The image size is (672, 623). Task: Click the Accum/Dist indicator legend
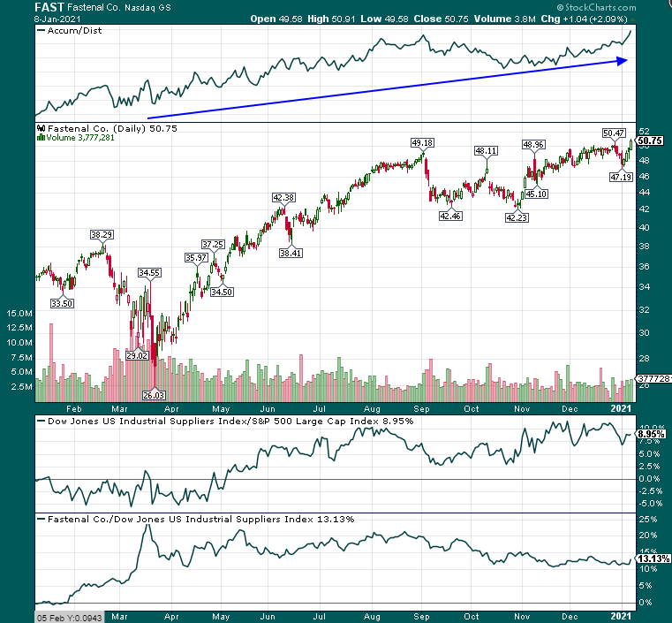[70, 30]
